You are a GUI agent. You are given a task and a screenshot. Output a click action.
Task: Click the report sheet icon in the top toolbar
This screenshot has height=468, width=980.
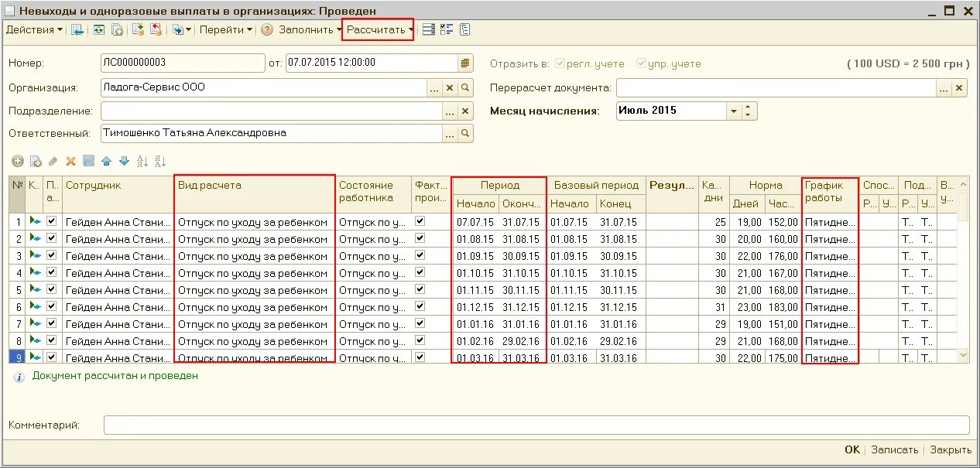[x=464, y=30]
